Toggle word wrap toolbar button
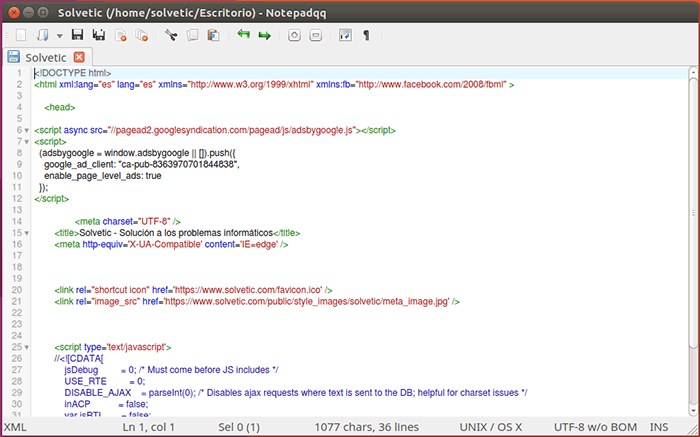 pyautogui.click(x=345, y=35)
